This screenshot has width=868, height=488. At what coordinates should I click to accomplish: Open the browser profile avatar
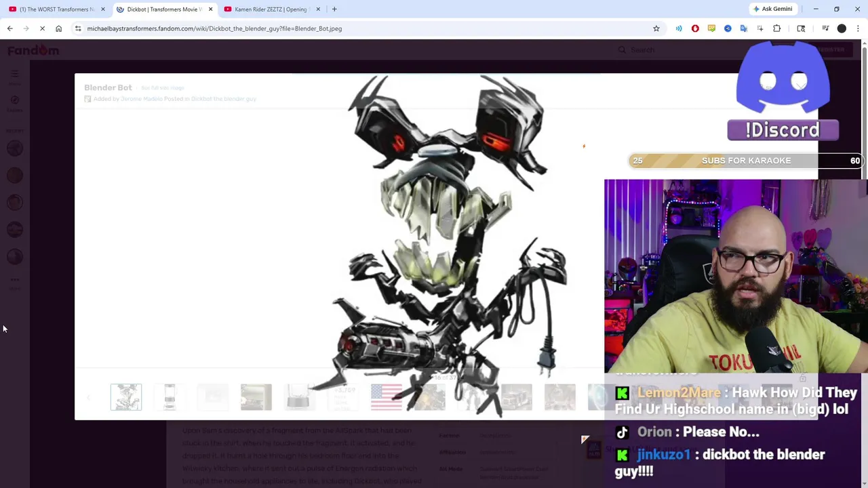[x=842, y=28]
